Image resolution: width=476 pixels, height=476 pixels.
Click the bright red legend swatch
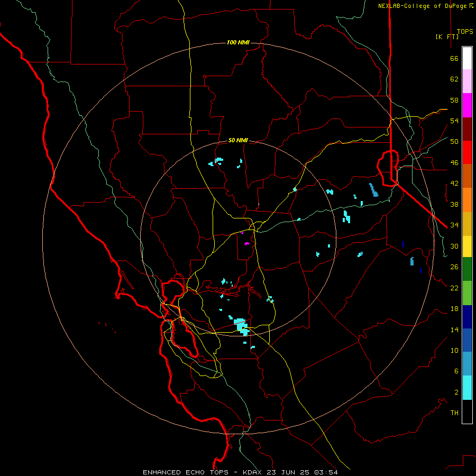tap(467, 152)
